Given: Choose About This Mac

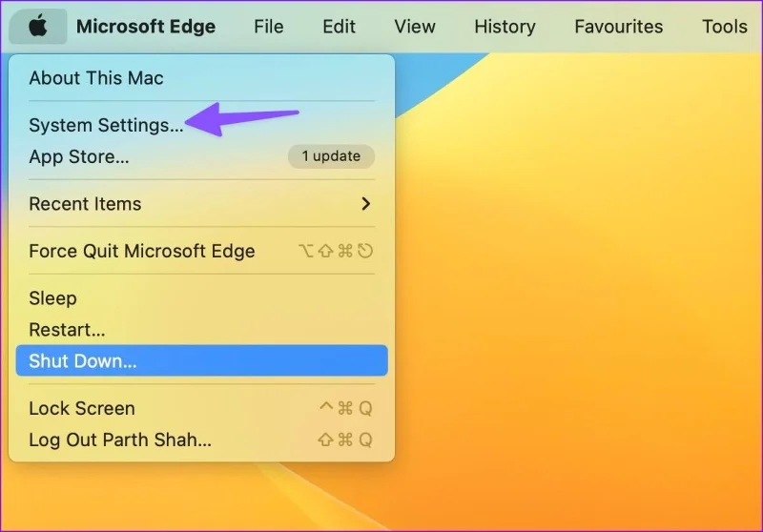Looking at the screenshot, I should tap(201, 78).
